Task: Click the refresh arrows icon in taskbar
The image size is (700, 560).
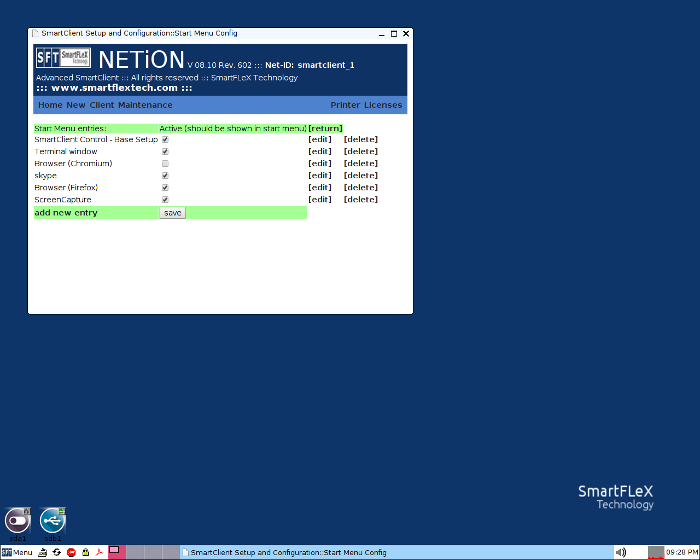Action: 57,552
